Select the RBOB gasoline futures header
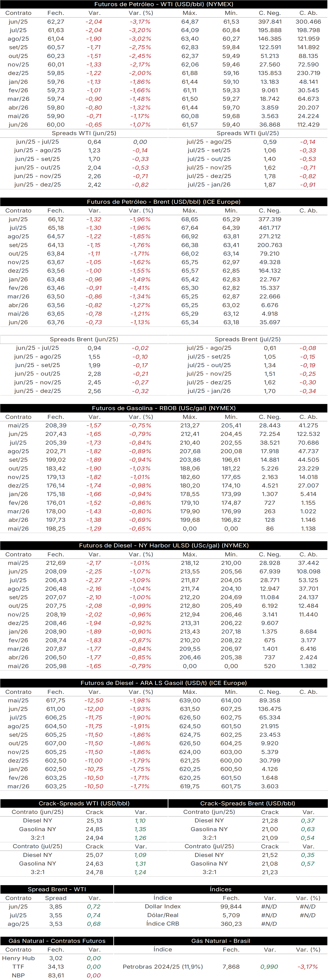328x980 pixels. [164, 408]
